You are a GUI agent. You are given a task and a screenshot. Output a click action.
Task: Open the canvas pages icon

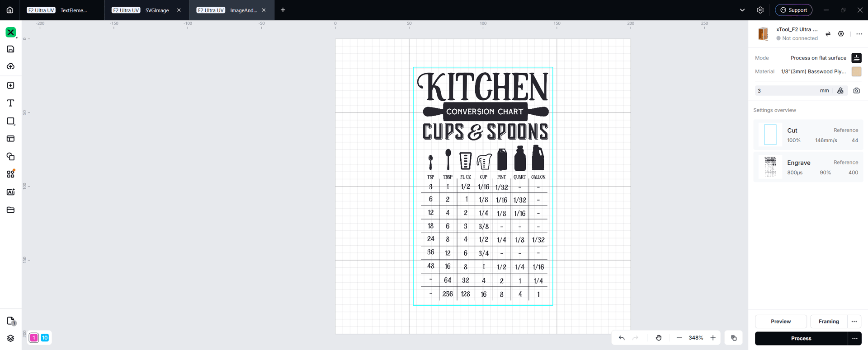click(11, 321)
